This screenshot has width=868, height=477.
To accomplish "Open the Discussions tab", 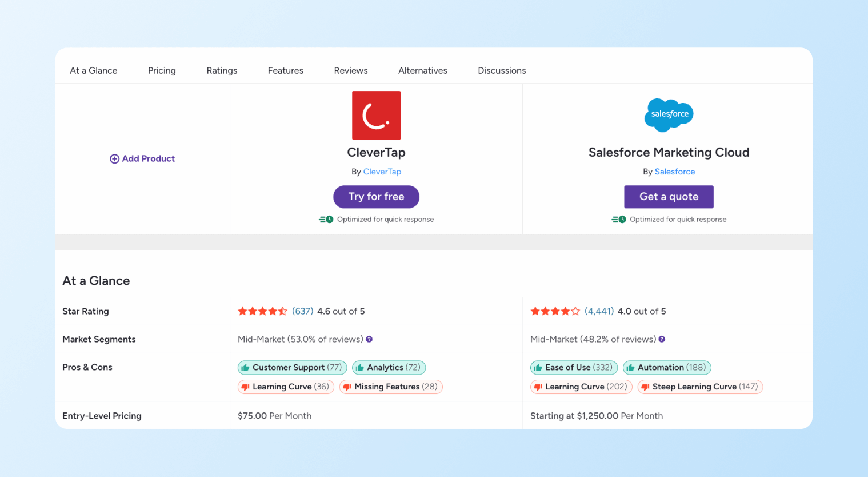I will coord(501,70).
